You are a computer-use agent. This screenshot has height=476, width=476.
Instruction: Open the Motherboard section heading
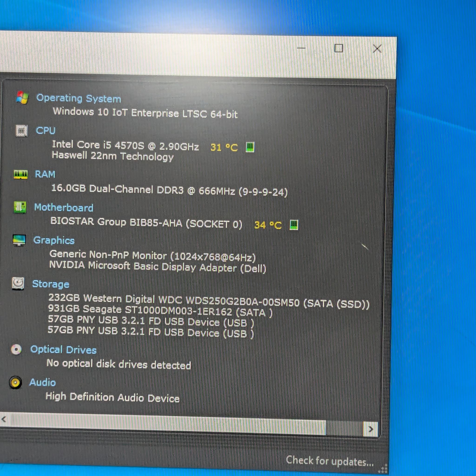[x=63, y=208]
